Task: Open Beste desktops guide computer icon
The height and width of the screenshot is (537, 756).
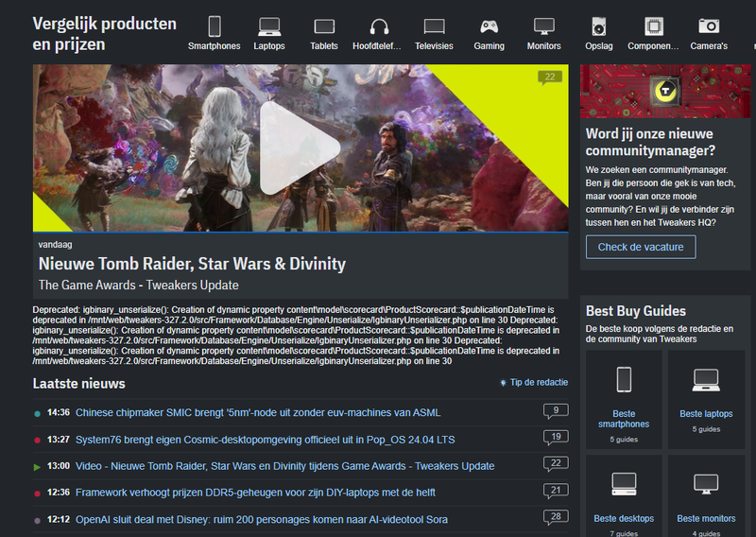Action: [x=624, y=484]
